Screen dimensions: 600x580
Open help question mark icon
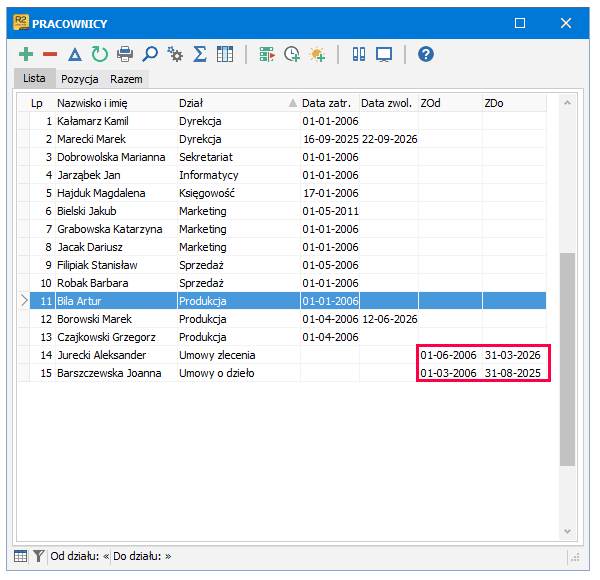pos(426,54)
